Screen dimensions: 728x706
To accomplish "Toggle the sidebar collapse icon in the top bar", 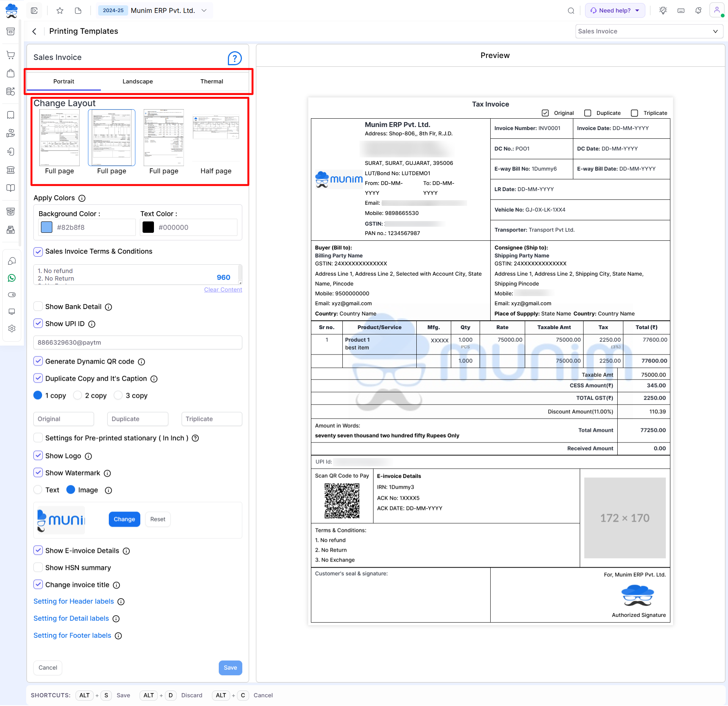I will coord(34,11).
